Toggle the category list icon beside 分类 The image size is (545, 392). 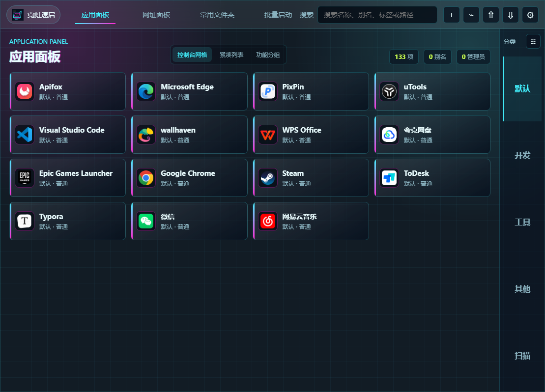[533, 41]
